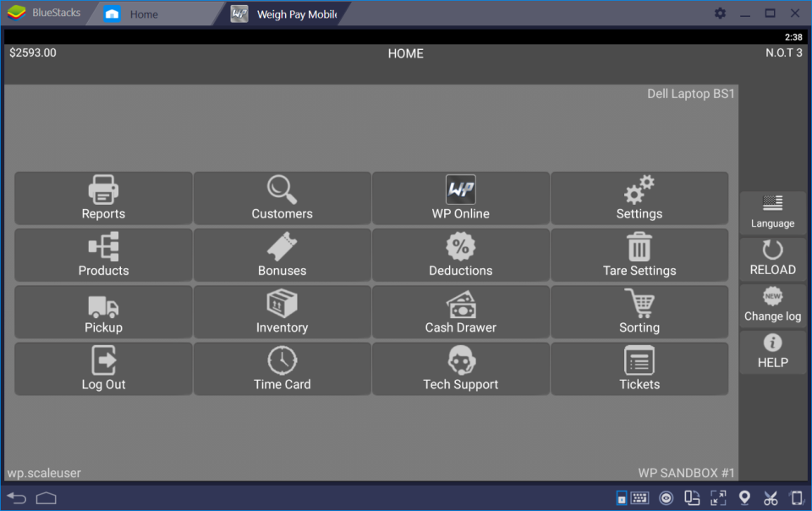Tap the Android back arrow

[x=17, y=498]
